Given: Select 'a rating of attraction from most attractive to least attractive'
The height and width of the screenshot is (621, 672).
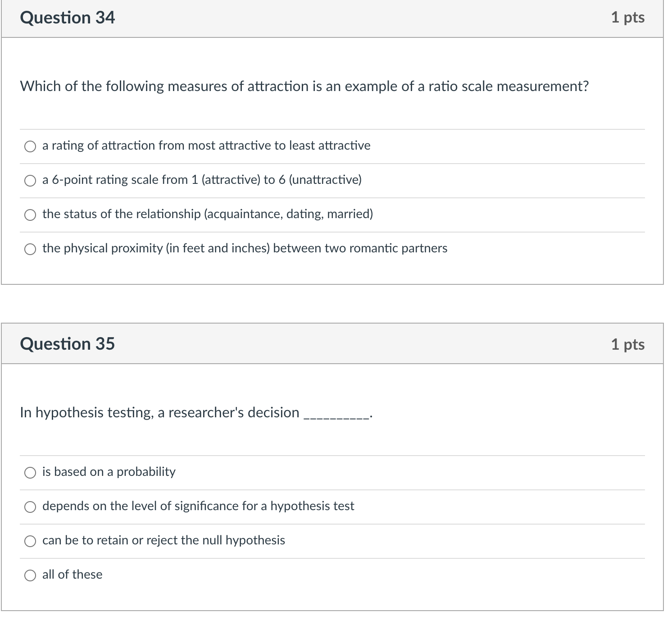Looking at the screenshot, I should [30, 146].
